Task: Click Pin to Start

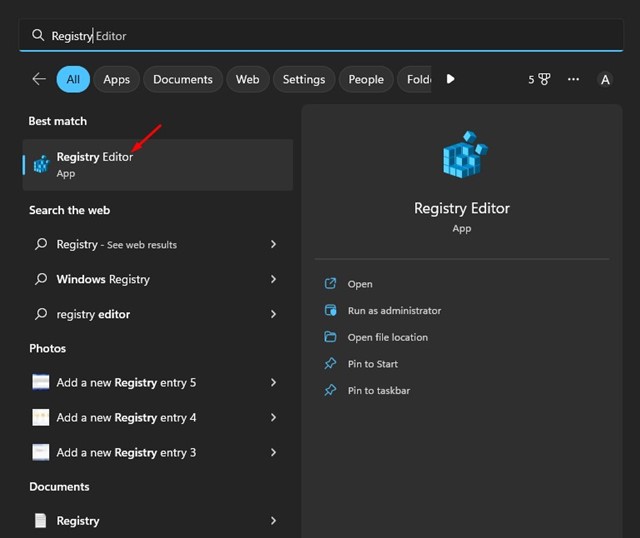Action: [372, 364]
